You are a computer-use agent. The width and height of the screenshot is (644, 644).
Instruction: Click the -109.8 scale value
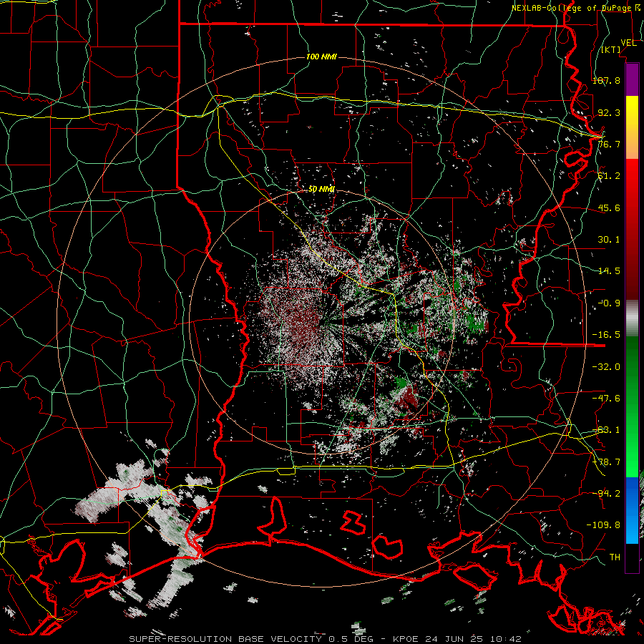pos(603,525)
